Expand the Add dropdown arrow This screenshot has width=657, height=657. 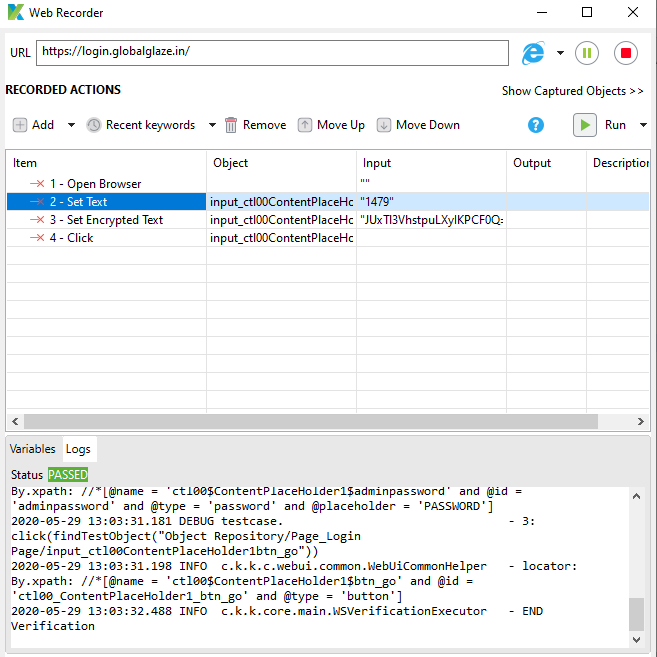click(x=71, y=125)
